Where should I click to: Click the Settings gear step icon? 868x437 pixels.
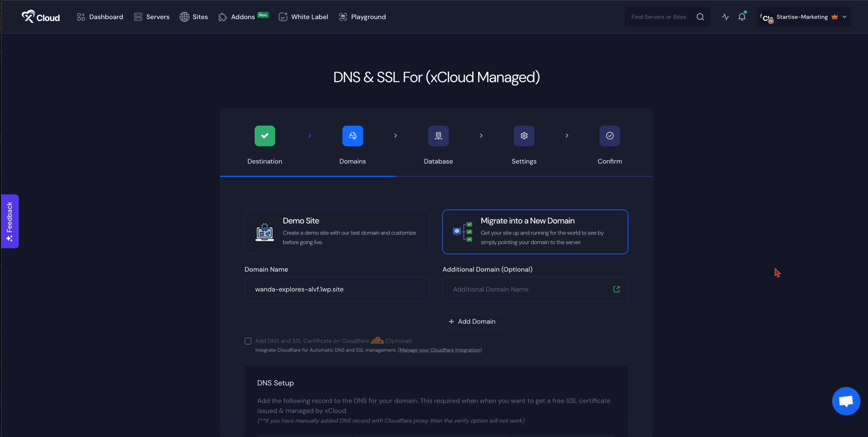(x=524, y=136)
